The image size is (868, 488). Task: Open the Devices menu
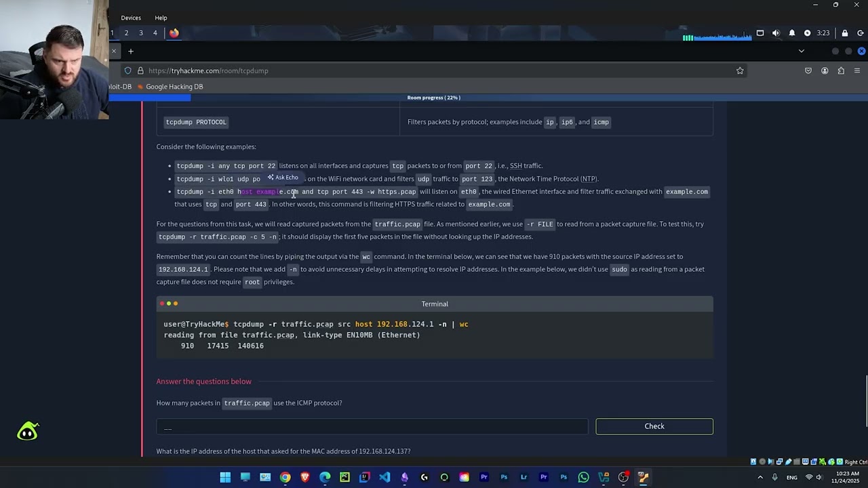pos(131,18)
